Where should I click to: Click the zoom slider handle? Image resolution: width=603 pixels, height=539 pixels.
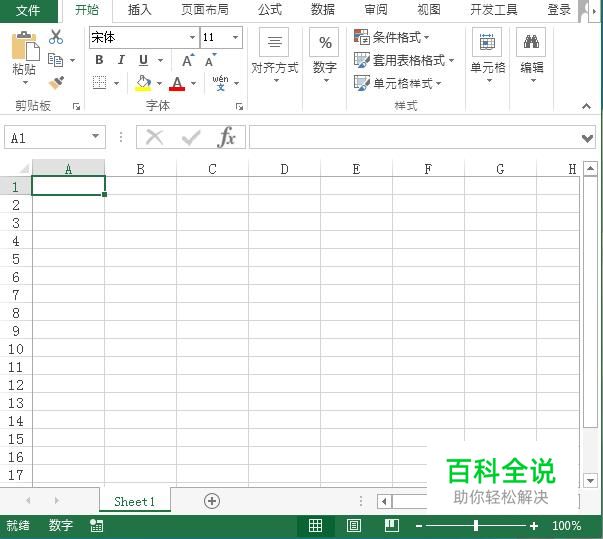pos(476,526)
